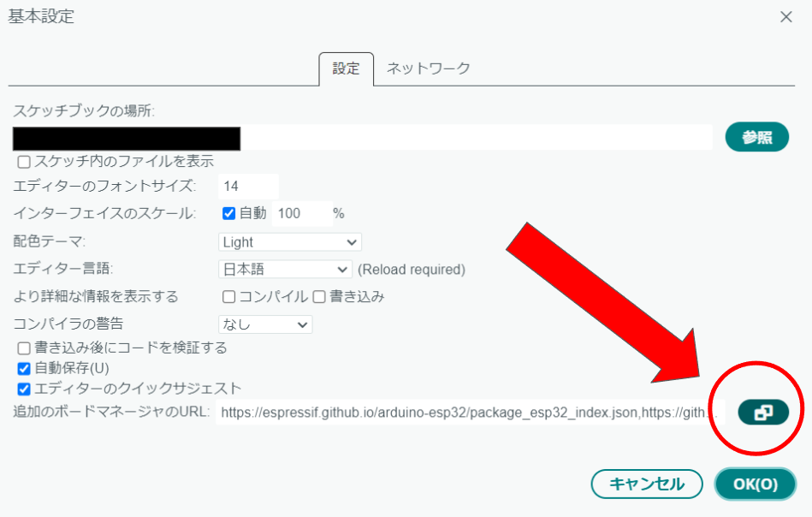Click the スケッチブックの場所: label

click(84, 111)
